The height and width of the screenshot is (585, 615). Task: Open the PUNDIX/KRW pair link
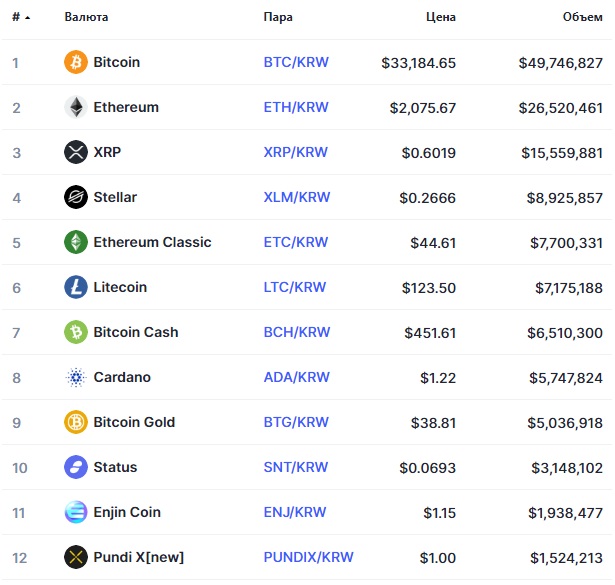tap(308, 557)
